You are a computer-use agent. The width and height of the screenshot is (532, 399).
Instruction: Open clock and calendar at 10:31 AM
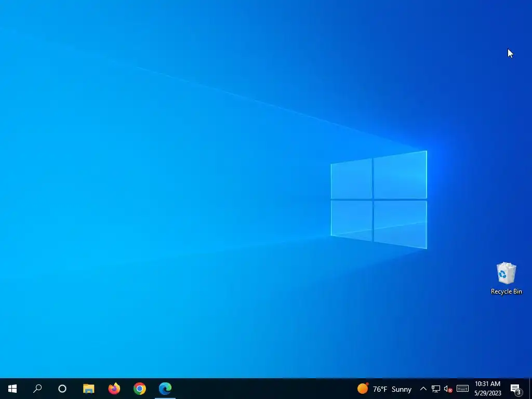487,389
